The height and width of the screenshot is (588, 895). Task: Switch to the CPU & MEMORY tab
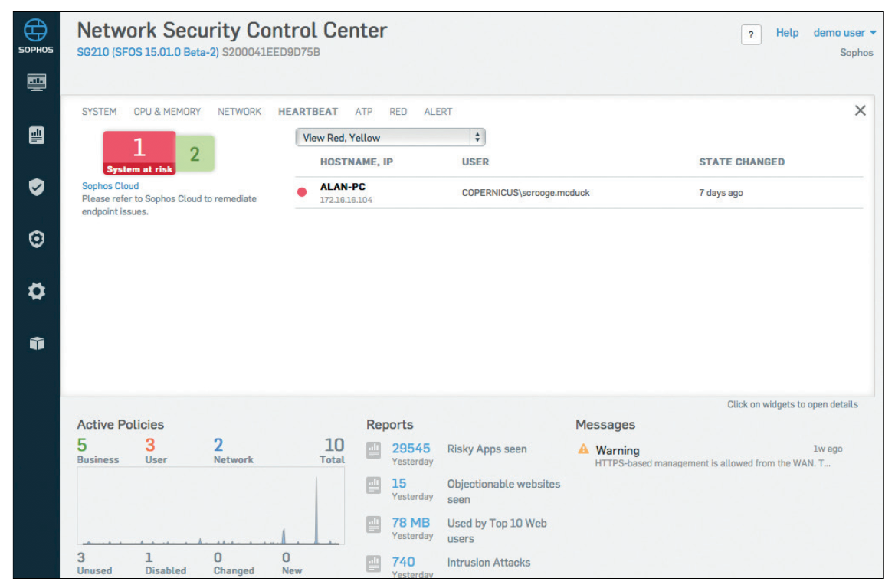[167, 112]
